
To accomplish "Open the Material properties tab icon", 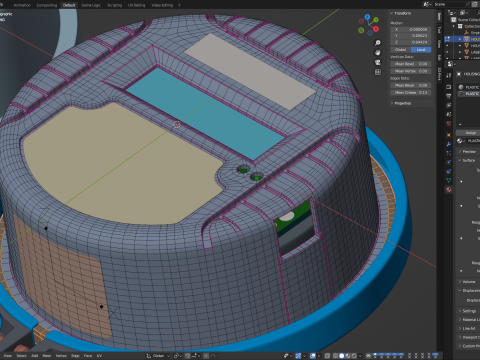I will point(449,190).
